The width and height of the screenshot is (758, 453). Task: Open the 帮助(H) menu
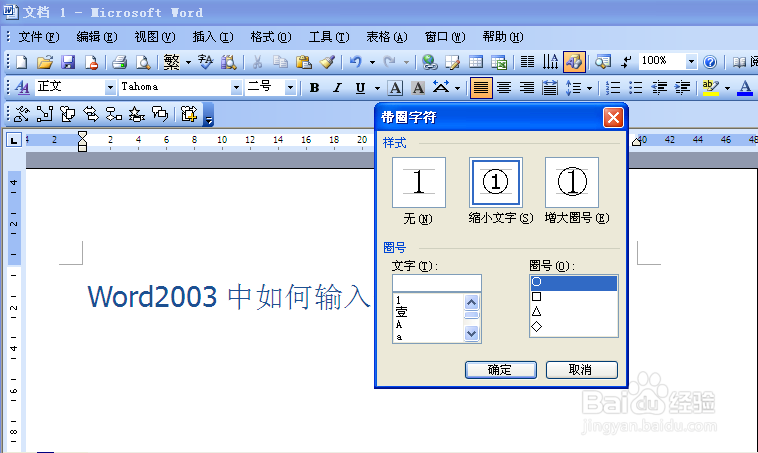(x=503, y=37)
